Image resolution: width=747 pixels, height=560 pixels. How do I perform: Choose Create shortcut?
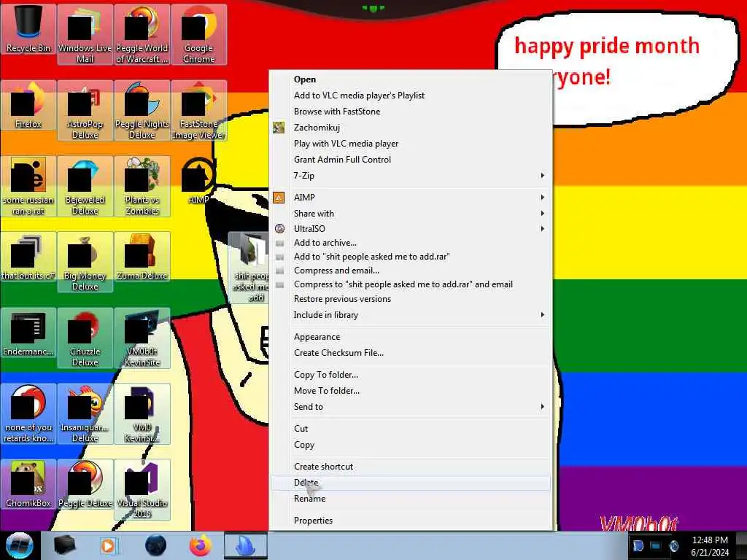coord(411,467)
